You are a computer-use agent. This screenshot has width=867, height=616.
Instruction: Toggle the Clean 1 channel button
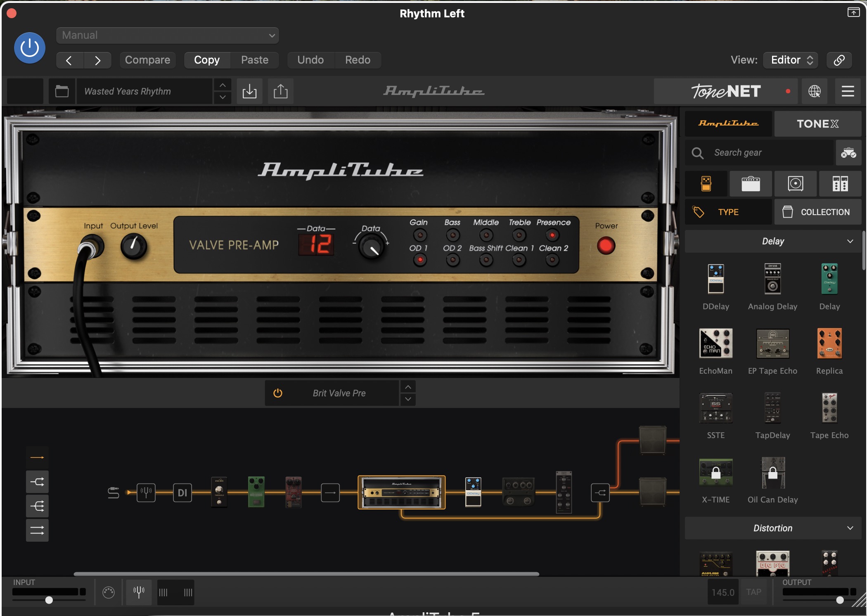click(x=519, y=260)
